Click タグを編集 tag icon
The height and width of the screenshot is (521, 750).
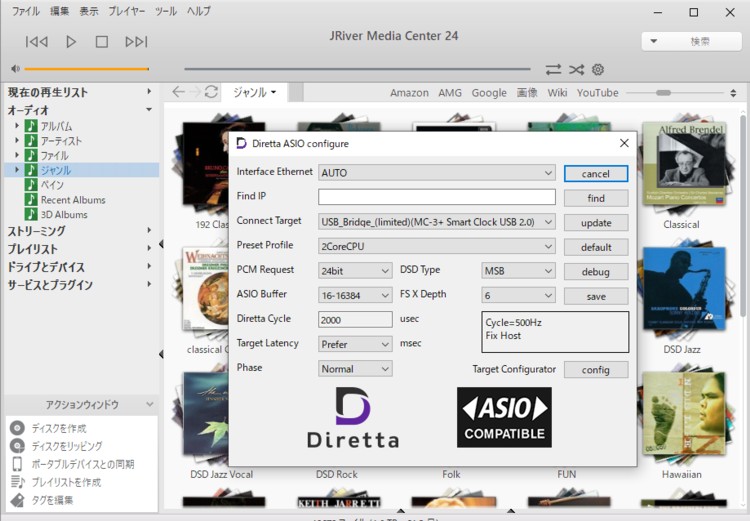pyautogui.click(x=17, y=500)
